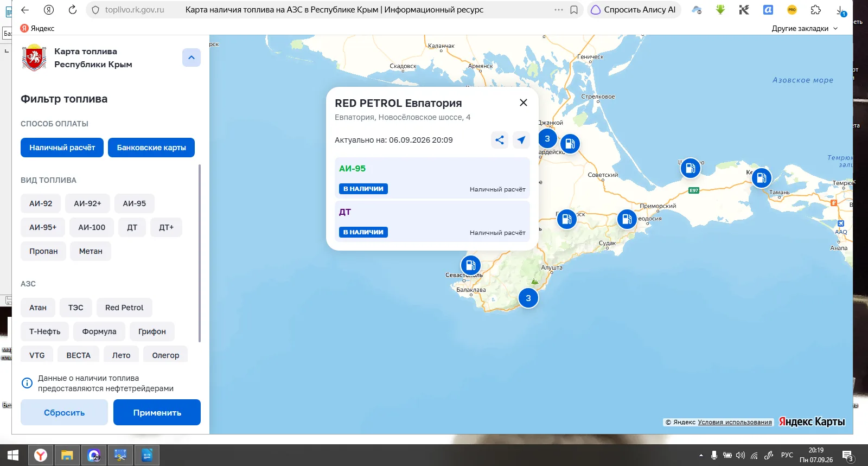Close the RED PETROL Евпатория popup

coord(524,103)
